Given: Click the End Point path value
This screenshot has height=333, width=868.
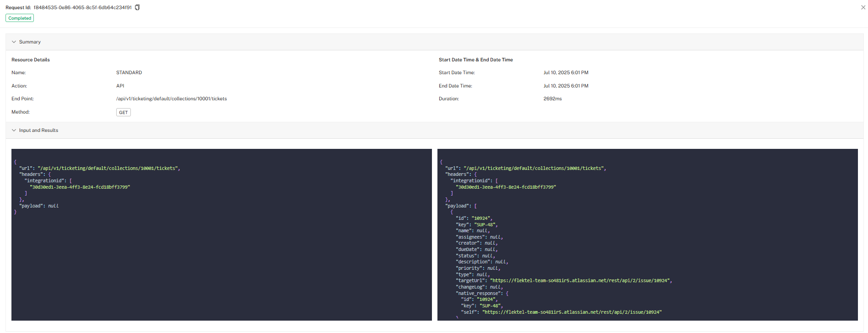Looking at the screenshot, I should pos(171,98).
